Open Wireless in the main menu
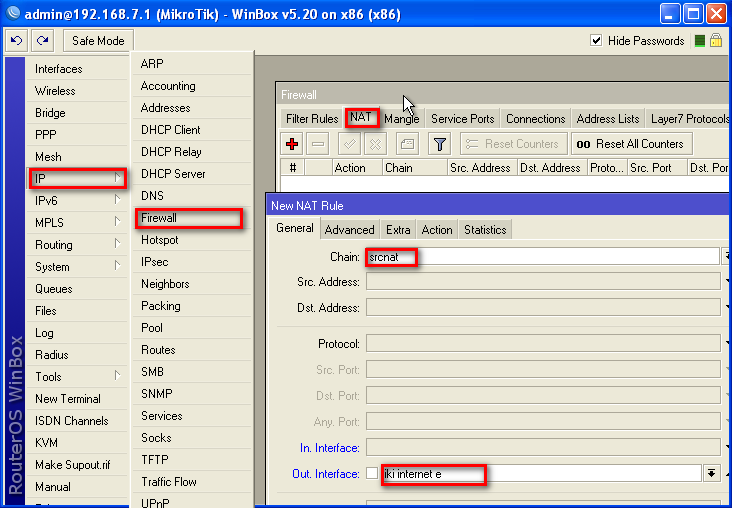Viewport: 732px width, 508px height. (77, 91)
